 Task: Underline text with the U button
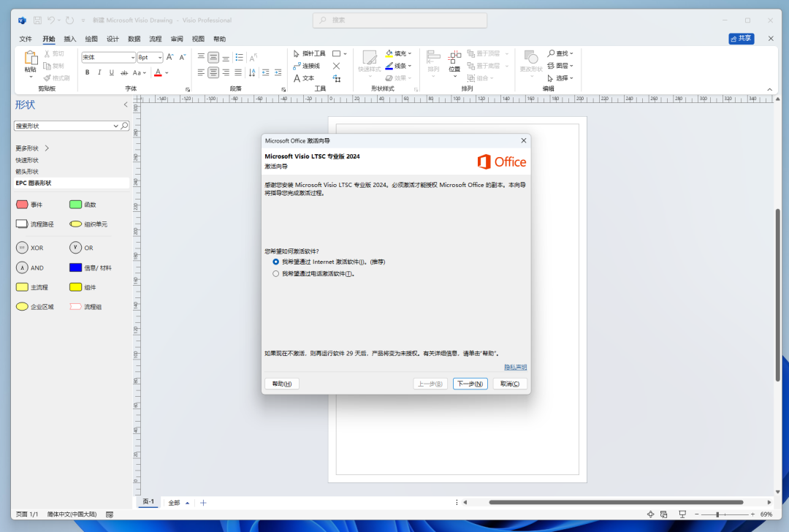pyautogui.click(x=112, y=72)
